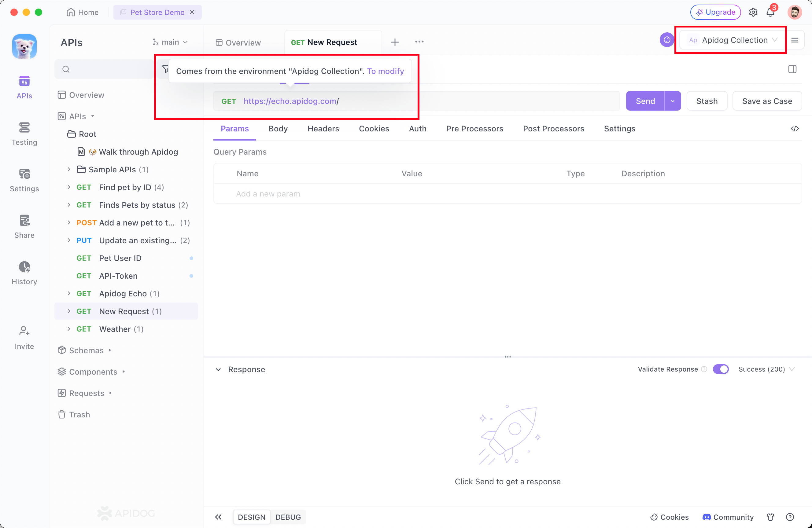Open the Community Discord link
812x528 pixels.
pos(728,517)
